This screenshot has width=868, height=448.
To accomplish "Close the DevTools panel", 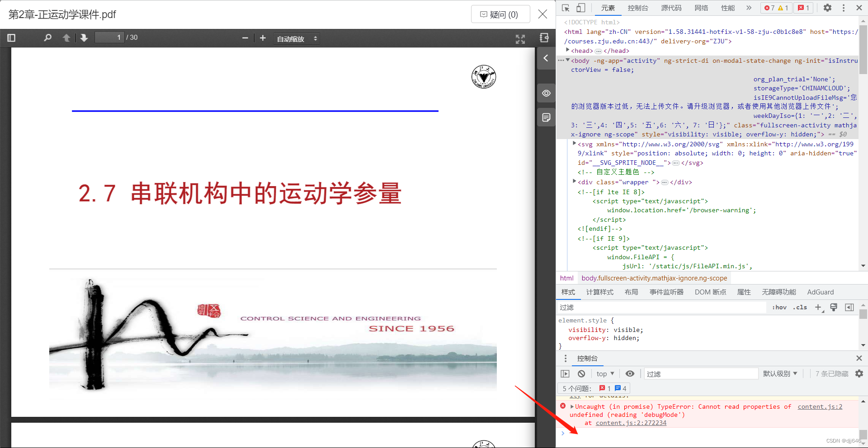I will (859, 8).
